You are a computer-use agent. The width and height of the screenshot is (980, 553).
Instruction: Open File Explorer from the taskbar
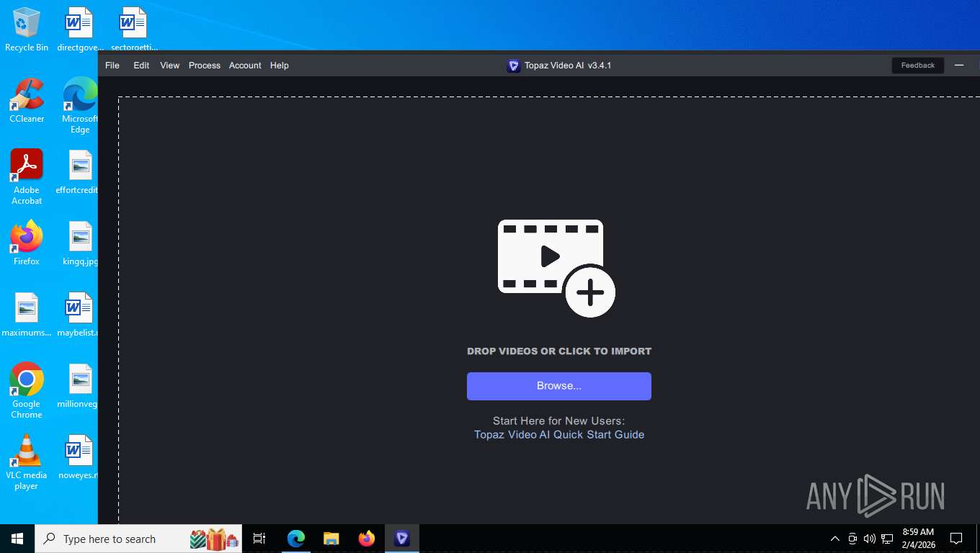coord(331,539)
